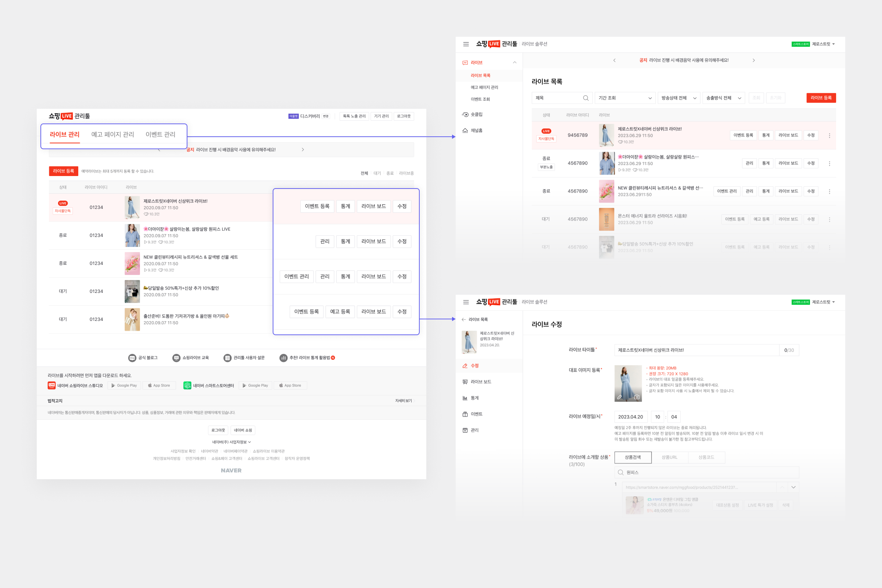Collapse the 라이브 sidebar section
Screen dimensions: 882x588
(x=514, y=62)
